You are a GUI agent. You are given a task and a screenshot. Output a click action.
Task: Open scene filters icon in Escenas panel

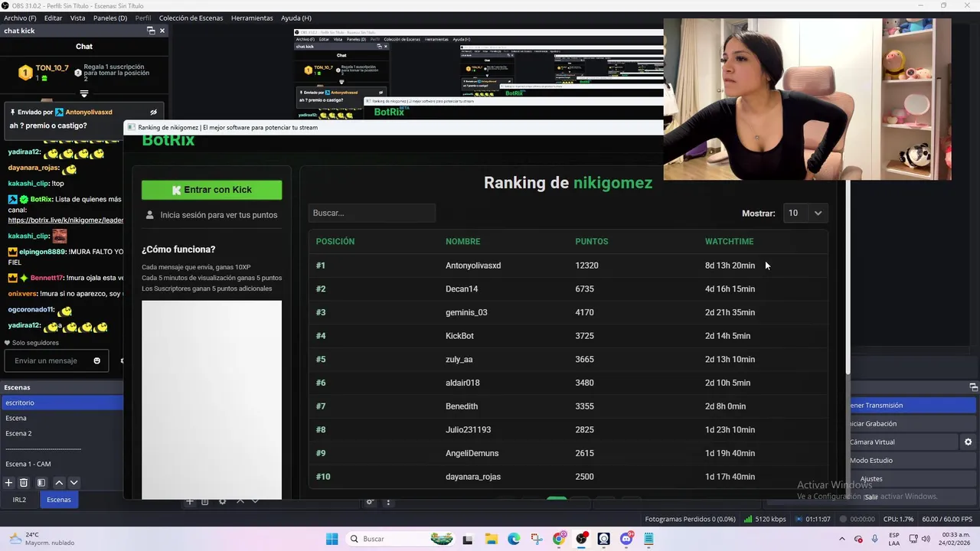click(41, 483)
